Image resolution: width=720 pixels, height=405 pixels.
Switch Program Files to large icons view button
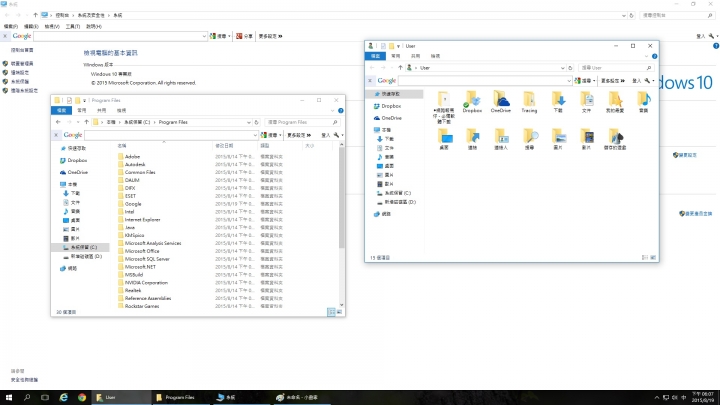[x=339, y=312]
